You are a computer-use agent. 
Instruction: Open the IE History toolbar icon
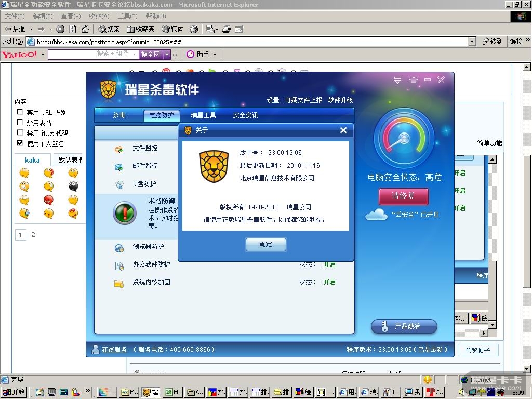click(194, 29)
